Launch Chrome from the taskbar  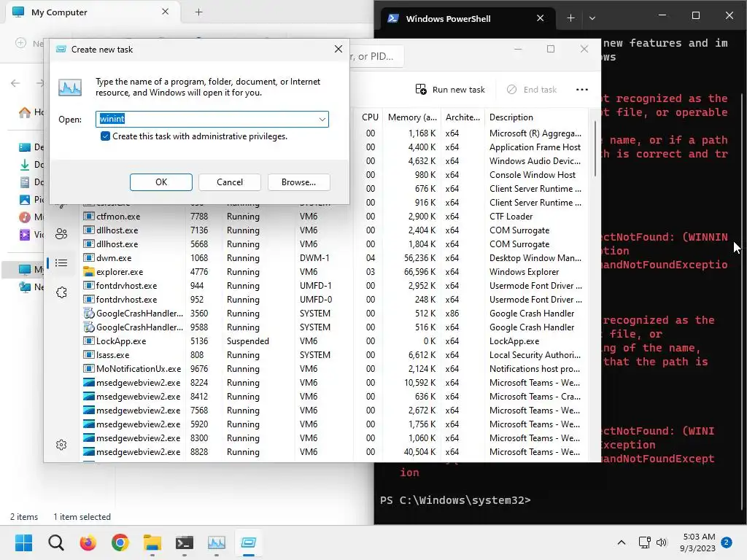[x=120, y=542]
